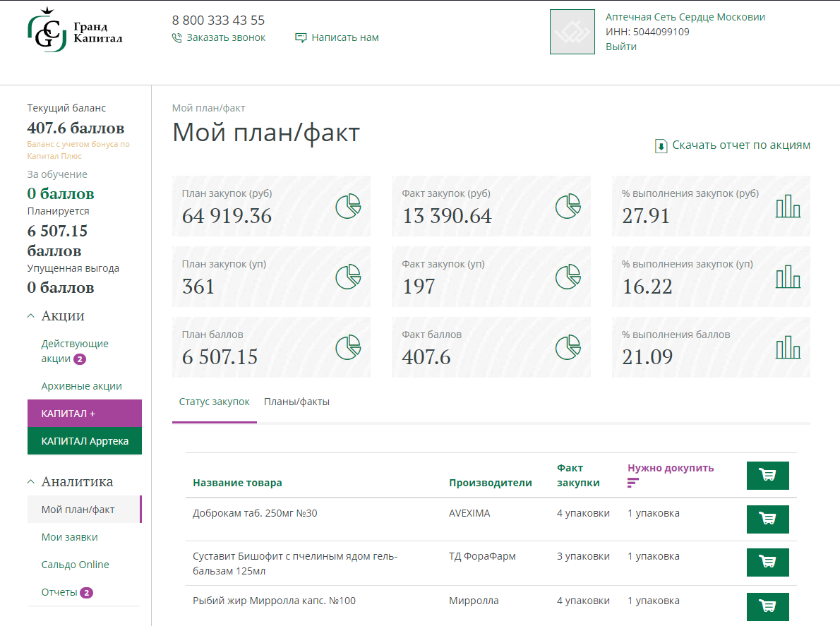Click bar chart icon in % выполнения баллов
This screenshot has width=840, height=626.
pyautogui.click(x=788, y=347)
